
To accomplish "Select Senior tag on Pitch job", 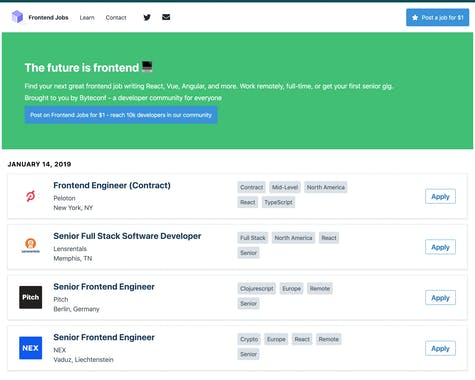I will pos(248,304).
